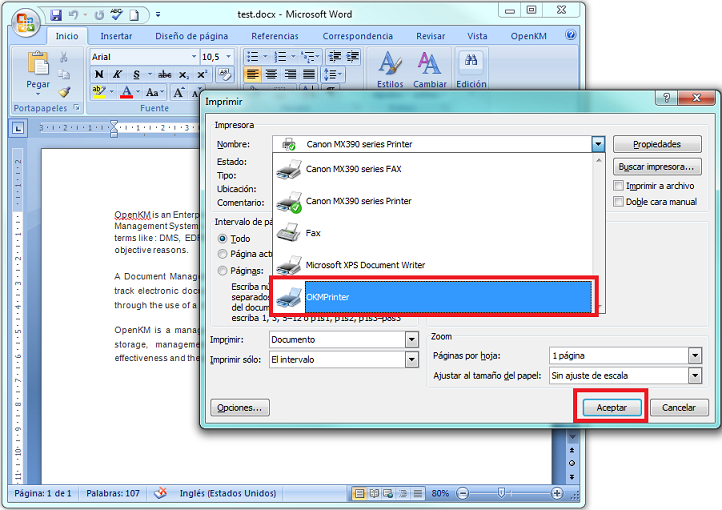
Task: Confirm printing with Aceptar
Action: point(611,407)
